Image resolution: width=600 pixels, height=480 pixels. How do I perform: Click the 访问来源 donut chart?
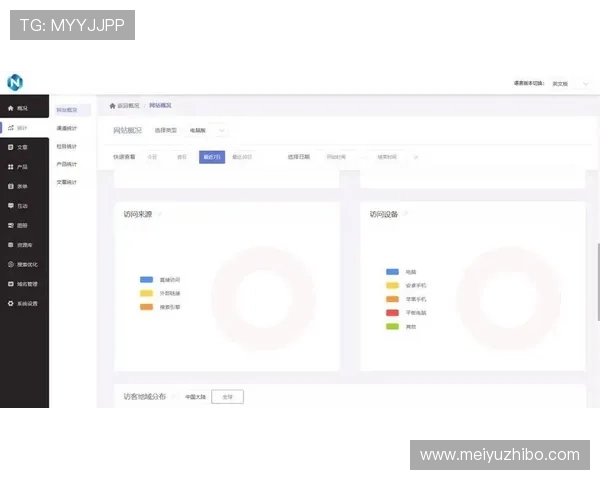pos(264,299)
